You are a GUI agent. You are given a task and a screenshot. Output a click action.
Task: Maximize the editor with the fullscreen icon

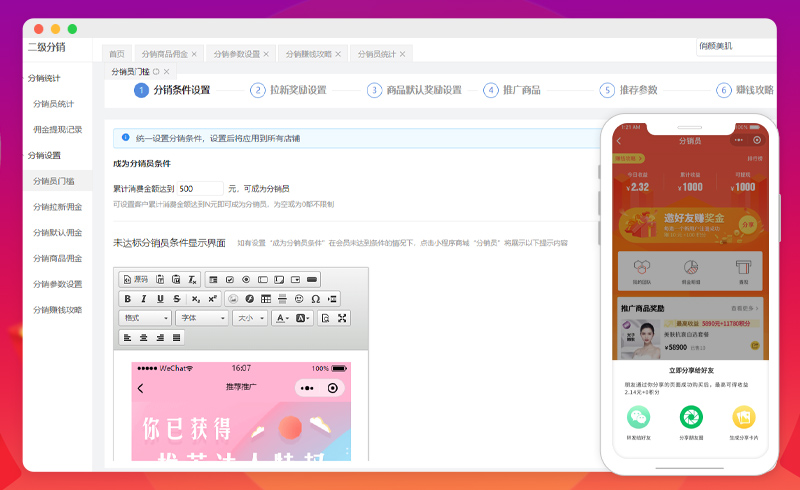tap(342, 318)
